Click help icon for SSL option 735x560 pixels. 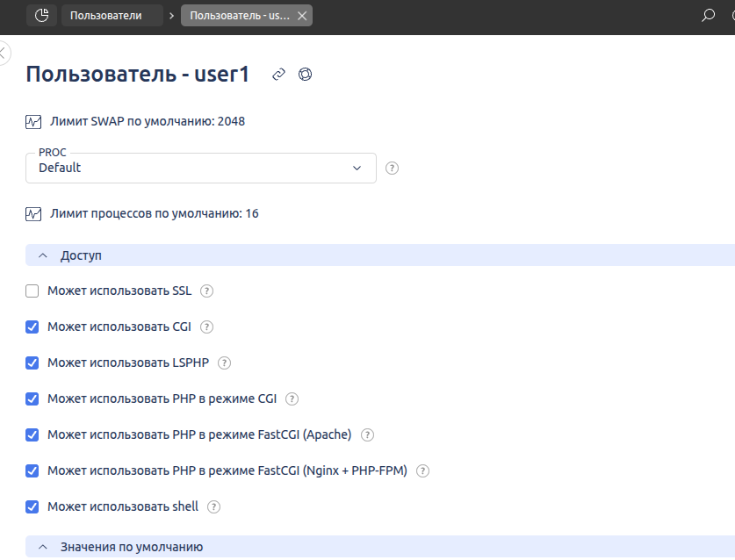click(207, 291)
